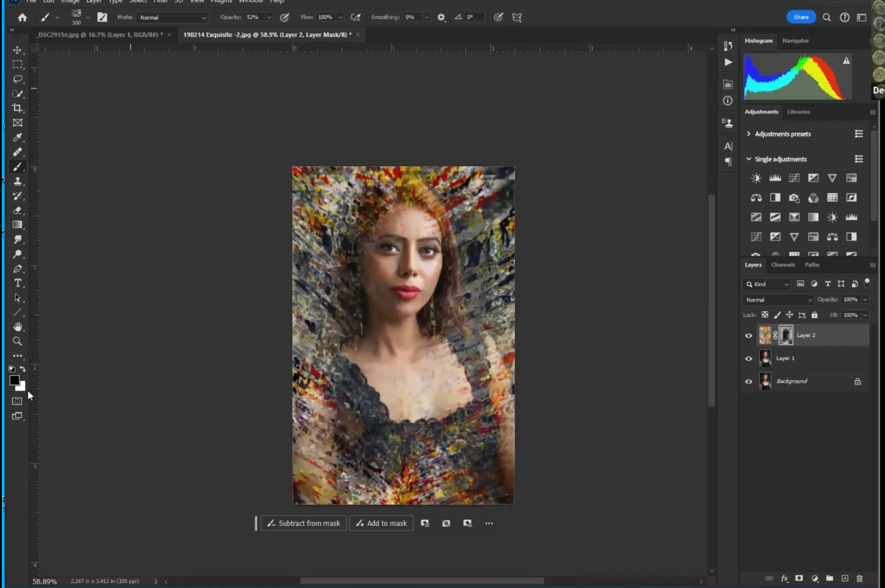Image resolution: width=885 pixels, height=588 pixels.
Task: Open the layer blend mode dropdown
Action: (778, 300)
